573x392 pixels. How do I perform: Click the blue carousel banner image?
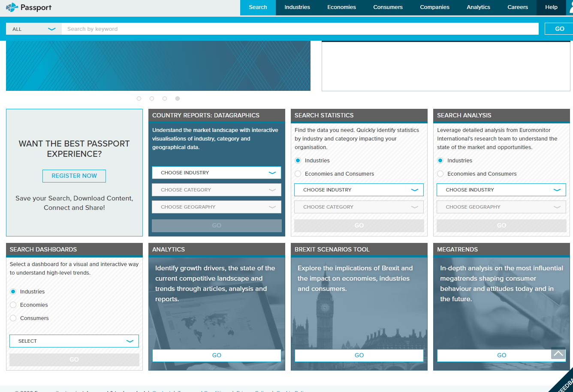158,66
